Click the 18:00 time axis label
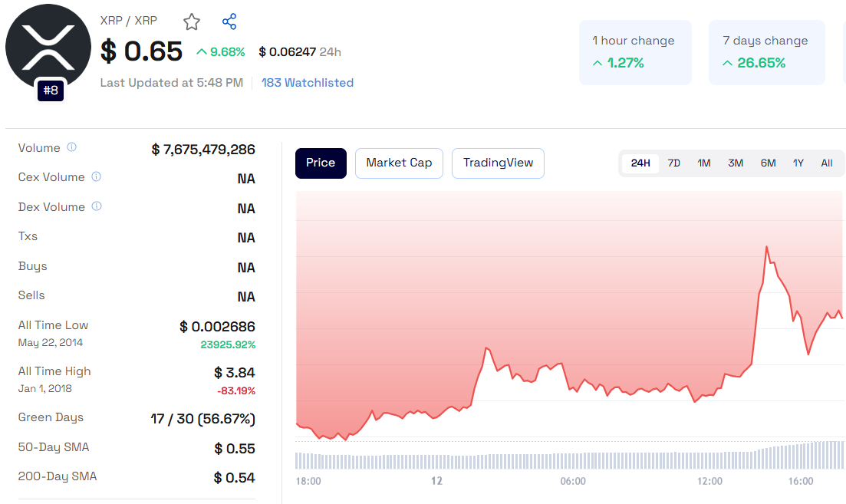The height and width of the screenshot is (504, 846). coord(308,481)
